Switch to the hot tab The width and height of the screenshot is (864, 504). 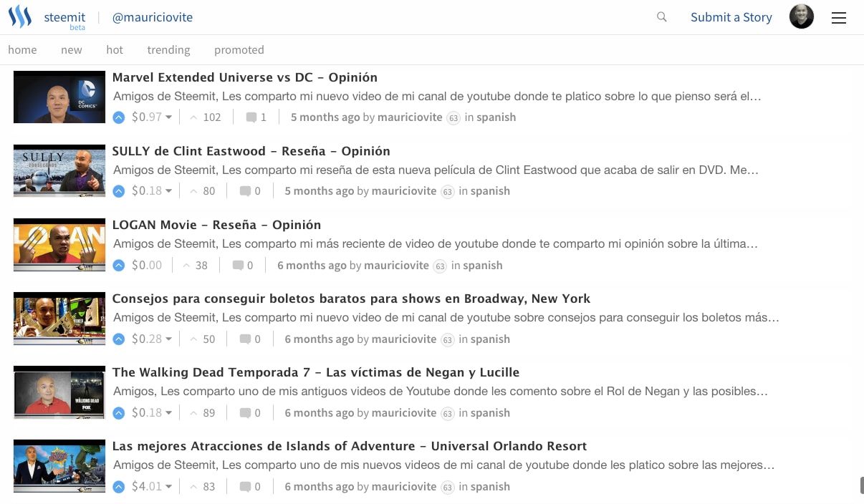(x=115, y=49)
